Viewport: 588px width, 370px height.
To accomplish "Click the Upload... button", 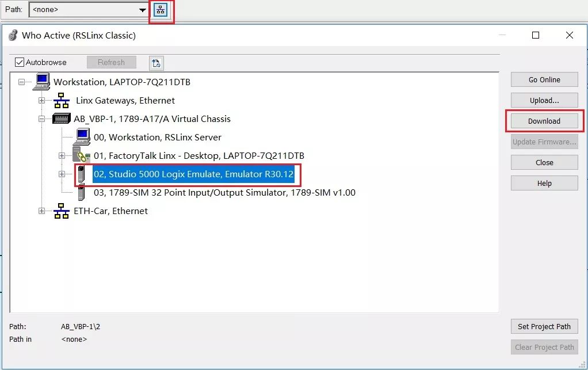I will [544, 101].
